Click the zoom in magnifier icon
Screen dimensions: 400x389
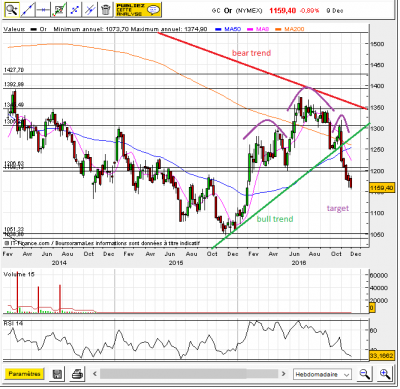pos(385,374)
